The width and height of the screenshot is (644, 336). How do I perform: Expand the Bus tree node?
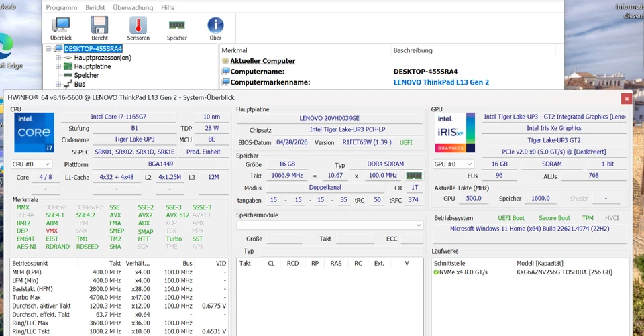pyautogui.click(x=58, y=85)
